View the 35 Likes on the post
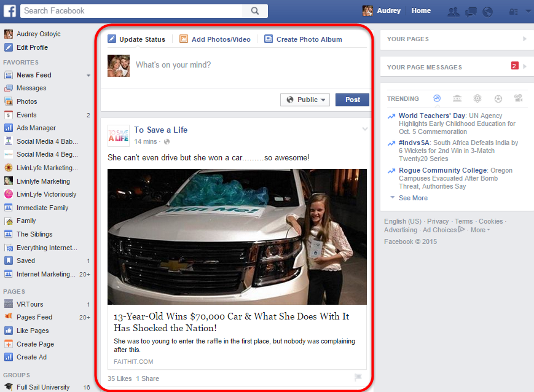This screenshot has height=392, width=534. click(120, 378)
